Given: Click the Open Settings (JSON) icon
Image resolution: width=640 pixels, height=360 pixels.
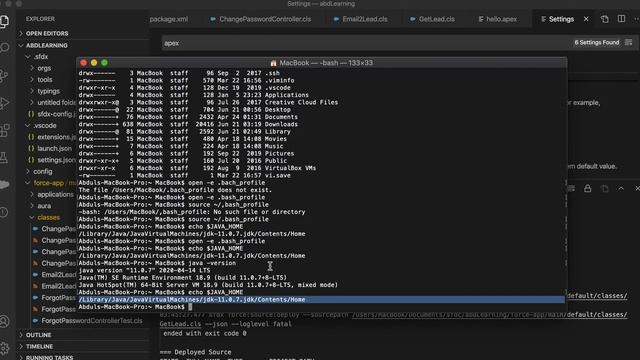Looking at the screenshot, I should point(604,19).
